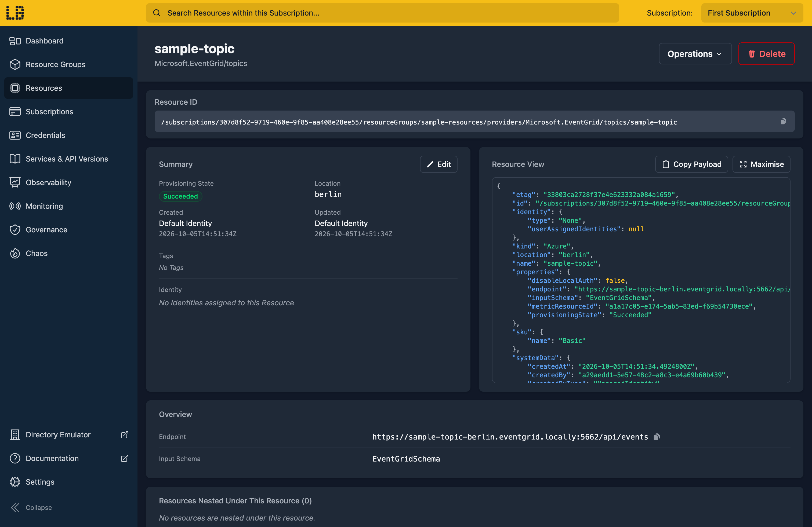Maximise the Resource View panel

coord(761,164)
